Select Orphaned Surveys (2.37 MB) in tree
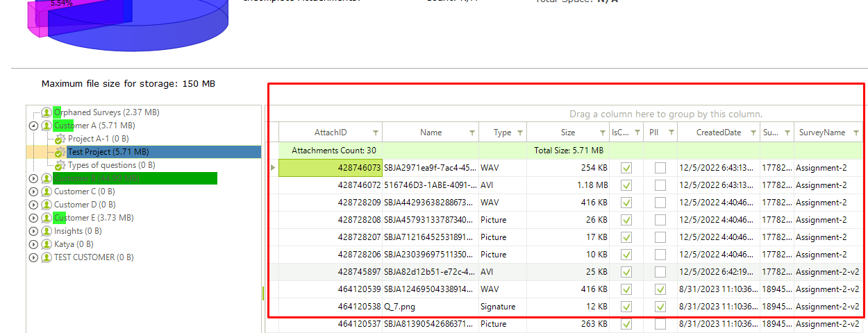The image size is (868, 333). tap(106, 112)
